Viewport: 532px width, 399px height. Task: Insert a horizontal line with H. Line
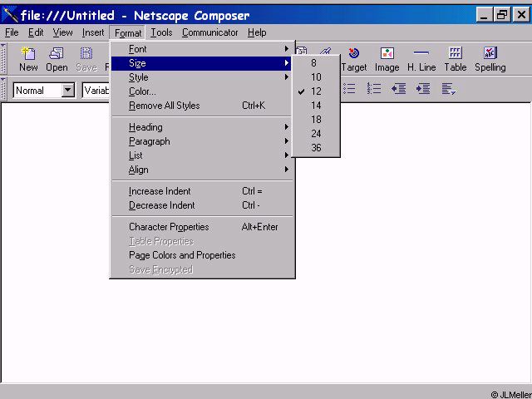point(421,59)
